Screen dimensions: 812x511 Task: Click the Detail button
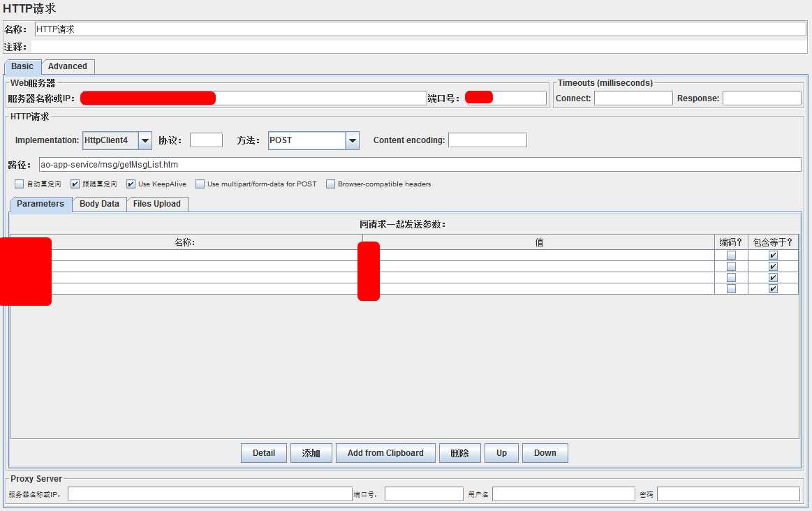pos(264,453)
